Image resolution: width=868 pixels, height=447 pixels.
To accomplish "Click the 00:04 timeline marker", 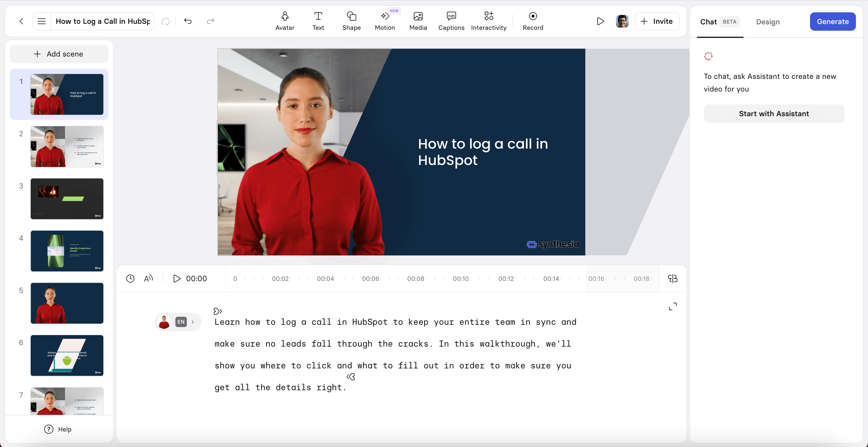I will [x=325, y=279].
